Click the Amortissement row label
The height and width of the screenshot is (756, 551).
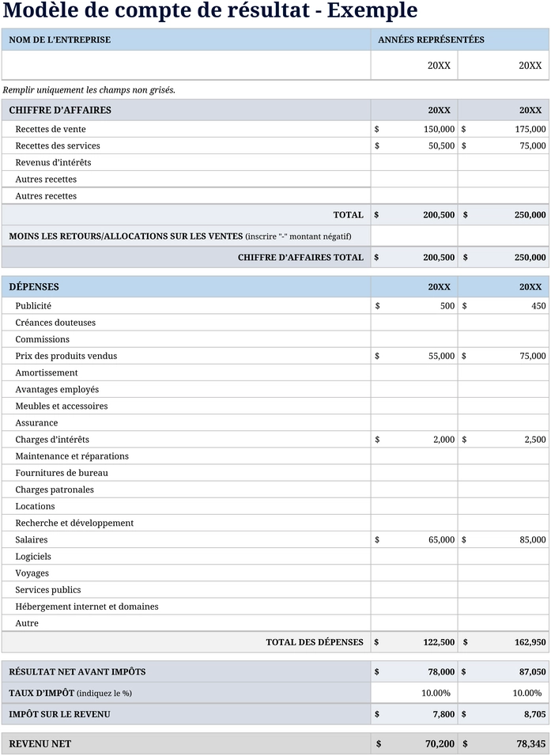pyautogui.click(x=47, y=372)
